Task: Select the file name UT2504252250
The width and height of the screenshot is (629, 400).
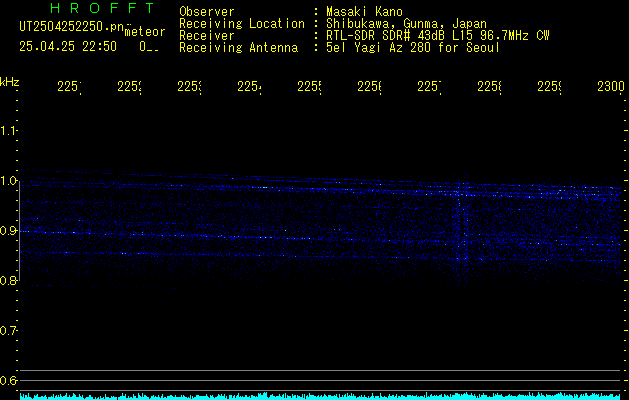Action: click(71, 27)
